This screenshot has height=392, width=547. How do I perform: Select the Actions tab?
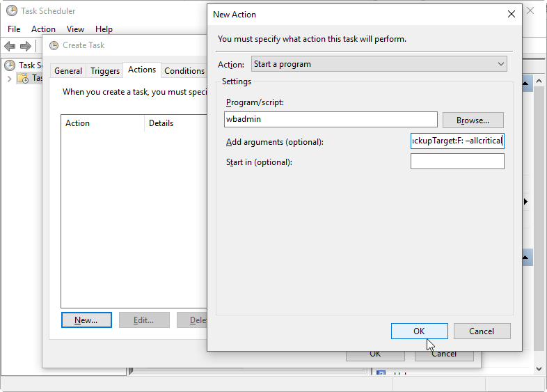pos(142,70)
